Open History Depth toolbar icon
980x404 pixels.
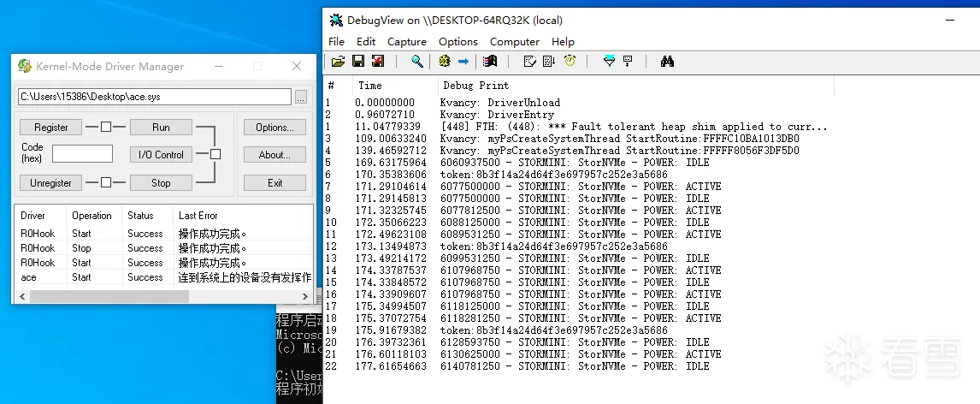pos(629,62)
